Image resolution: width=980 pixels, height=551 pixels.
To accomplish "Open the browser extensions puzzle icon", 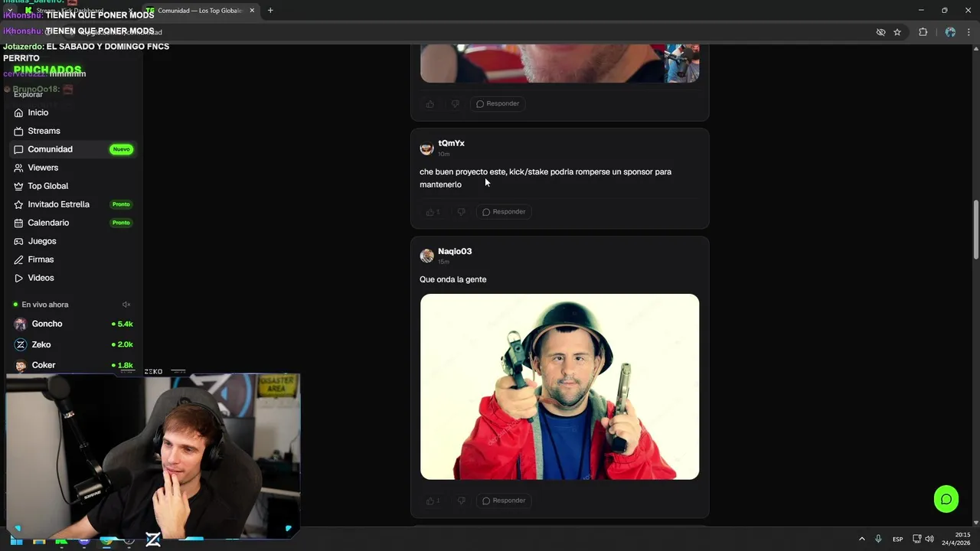I will coord(923,32).
